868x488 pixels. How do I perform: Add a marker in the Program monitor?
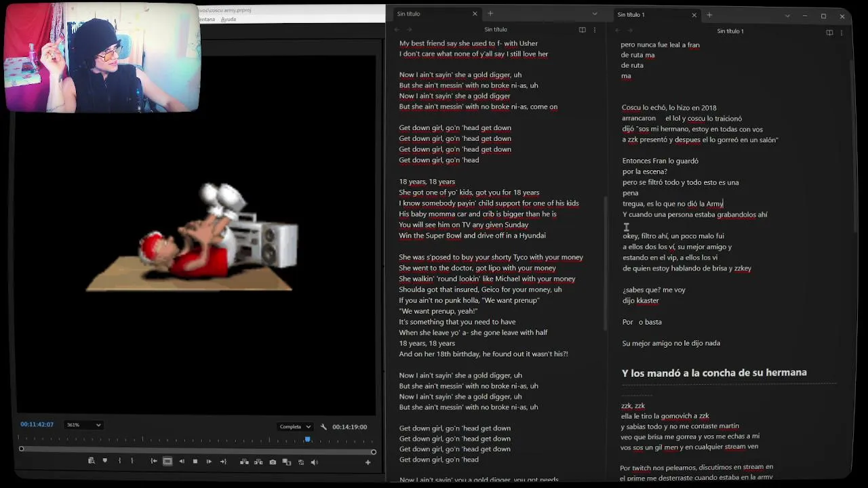[x=104, y=461]
